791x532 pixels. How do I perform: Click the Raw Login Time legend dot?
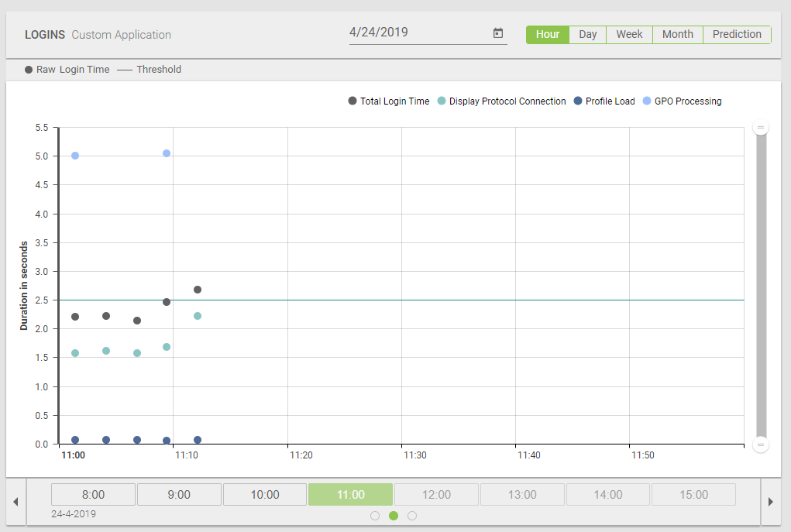pos(27,69)
